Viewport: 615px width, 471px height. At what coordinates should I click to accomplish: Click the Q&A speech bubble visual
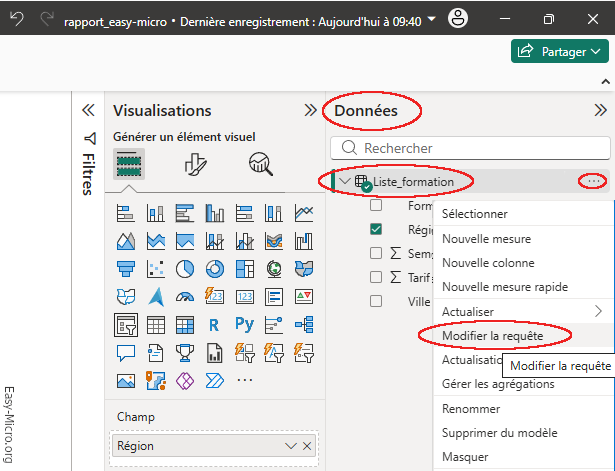point(126,353)
